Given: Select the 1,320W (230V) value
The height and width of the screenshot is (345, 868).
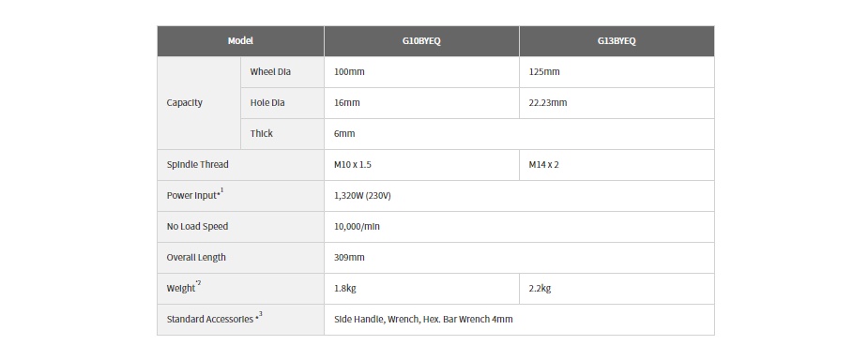Looking at the screenshot, I should 362,196.
